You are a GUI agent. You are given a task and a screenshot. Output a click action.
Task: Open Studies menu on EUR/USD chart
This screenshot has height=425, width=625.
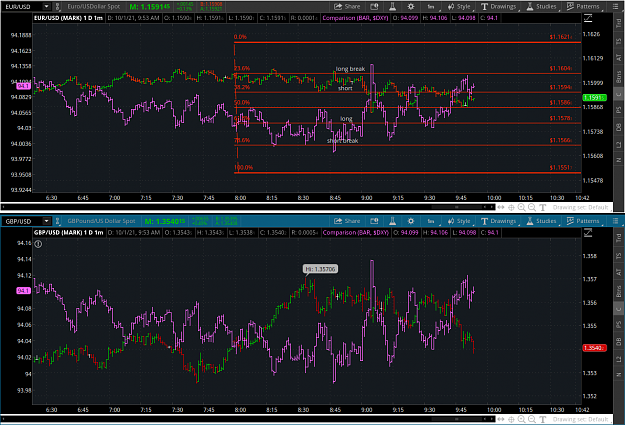pos(542,6)
